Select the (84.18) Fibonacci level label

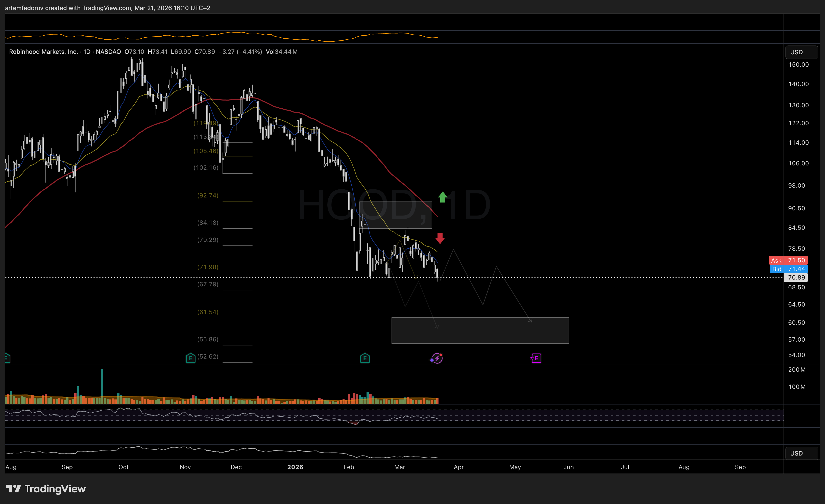click(x=208, y=223)
